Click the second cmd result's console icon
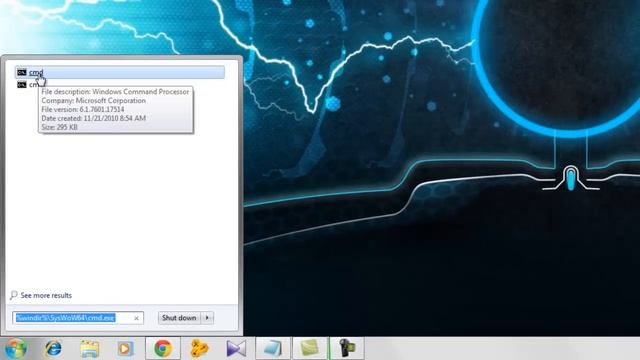The height and width of the screenshot is (360, 640). (22, 84)
